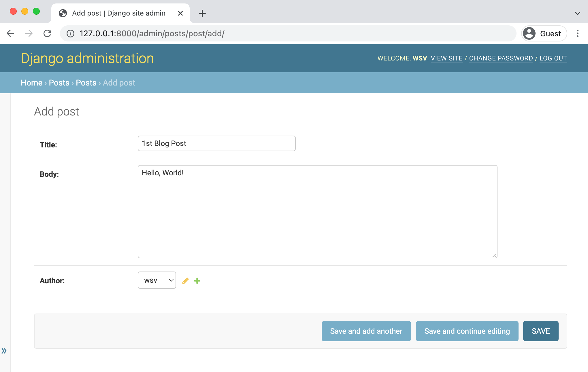The width and height of the screenshot is (588, 372).
Task: Go back with browser back arrow
Action: (x=10, y=33)
